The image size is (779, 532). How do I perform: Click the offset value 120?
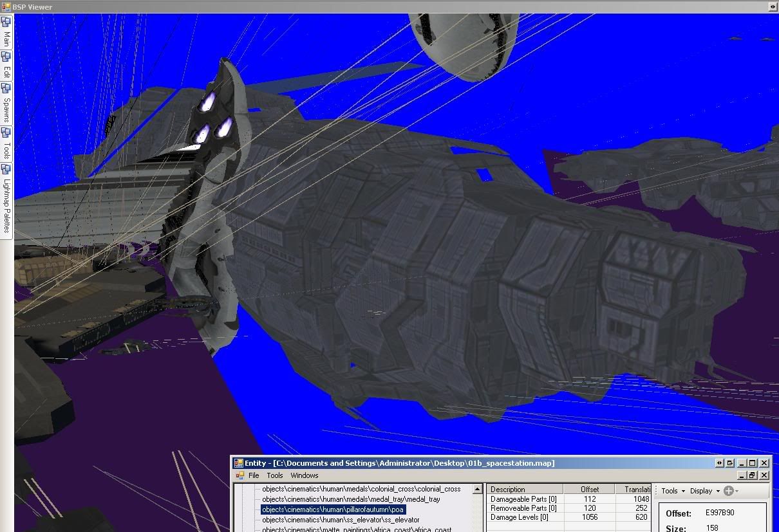tap(589, 508)
